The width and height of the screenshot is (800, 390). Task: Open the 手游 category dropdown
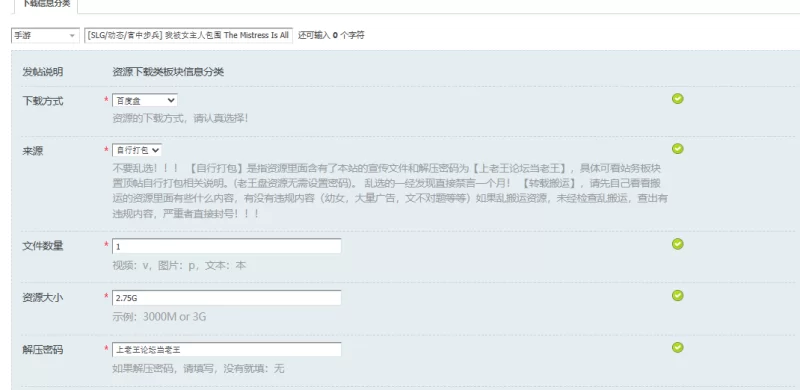[x=45, y=35]
